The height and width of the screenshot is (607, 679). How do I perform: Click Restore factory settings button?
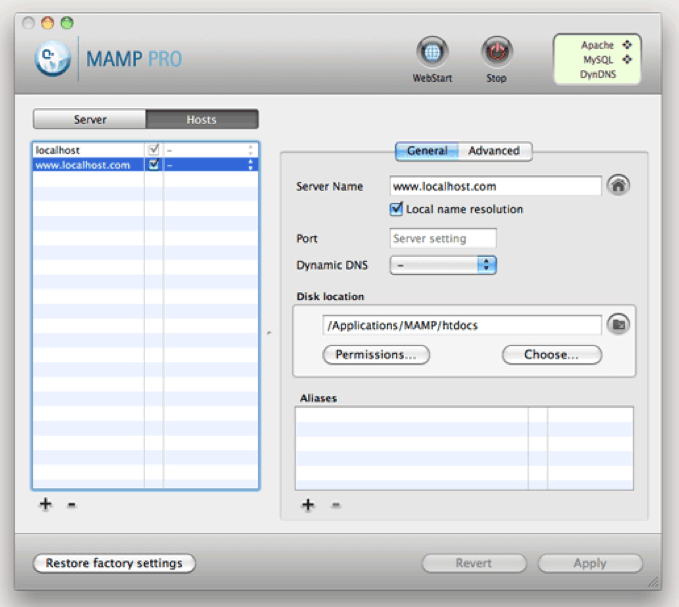pyautogui.click(x=114, y=563)
